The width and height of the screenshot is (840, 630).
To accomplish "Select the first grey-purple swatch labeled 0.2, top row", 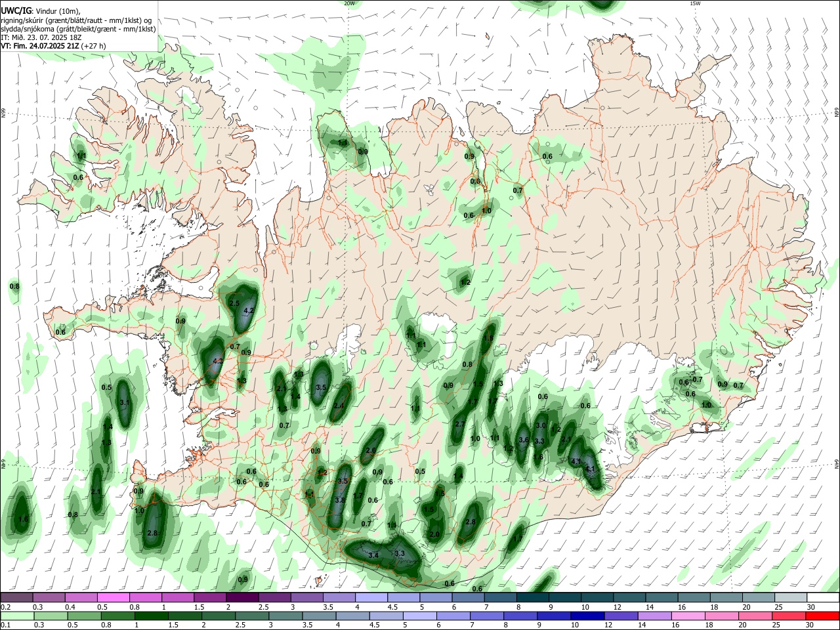I will (16, 598).
